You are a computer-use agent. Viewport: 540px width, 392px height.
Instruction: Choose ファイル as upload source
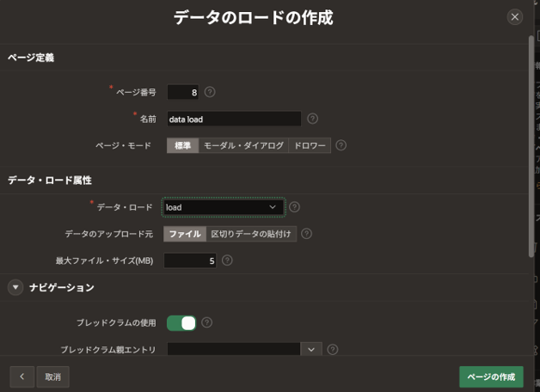pos(185,234)
